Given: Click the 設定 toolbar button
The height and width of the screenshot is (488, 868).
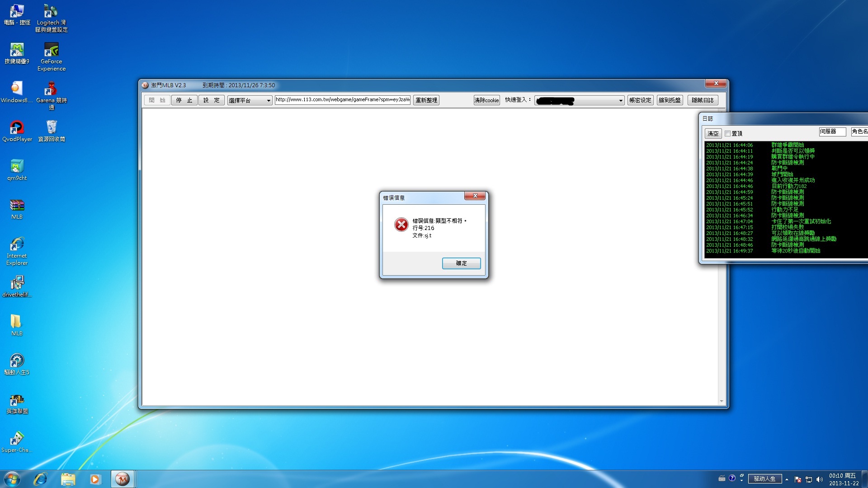Looking at the screenshot, I should pos(212,100).
